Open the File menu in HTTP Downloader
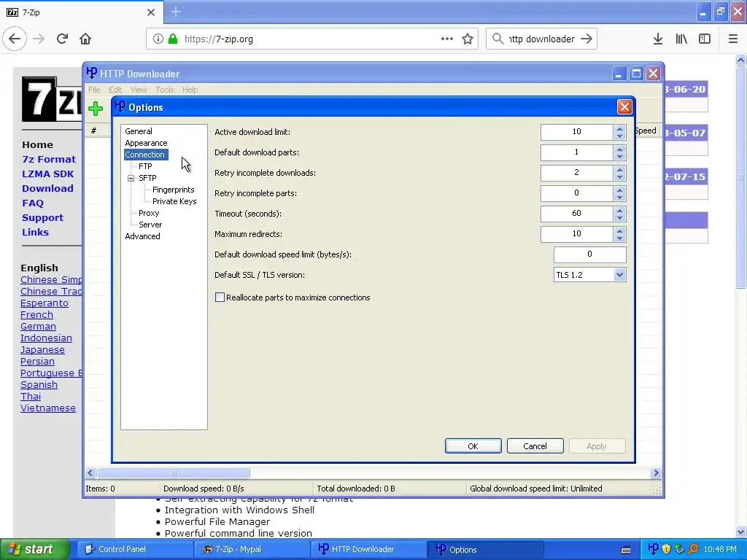Screen dimensions: 747x560 coord(94,90)
